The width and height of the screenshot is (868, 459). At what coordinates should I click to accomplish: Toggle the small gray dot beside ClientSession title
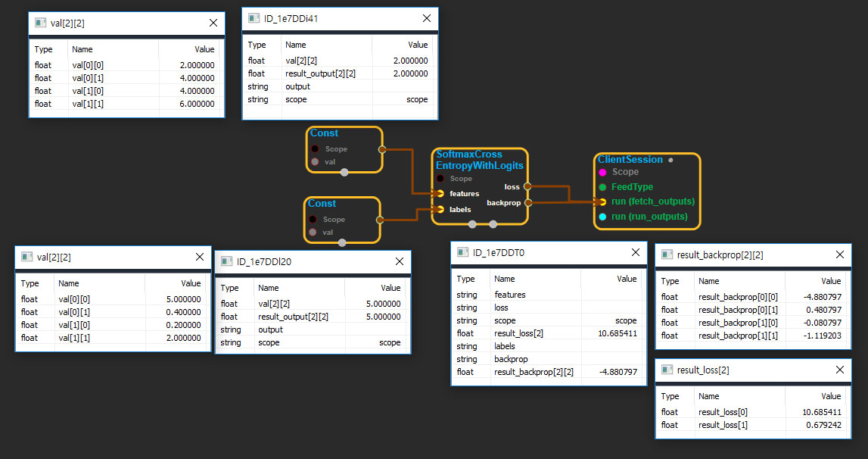click(x=670, y=161)
